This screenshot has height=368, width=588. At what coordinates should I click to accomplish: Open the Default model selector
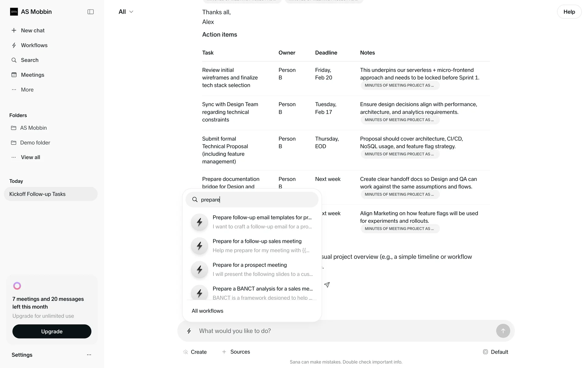tap(495, 352)
